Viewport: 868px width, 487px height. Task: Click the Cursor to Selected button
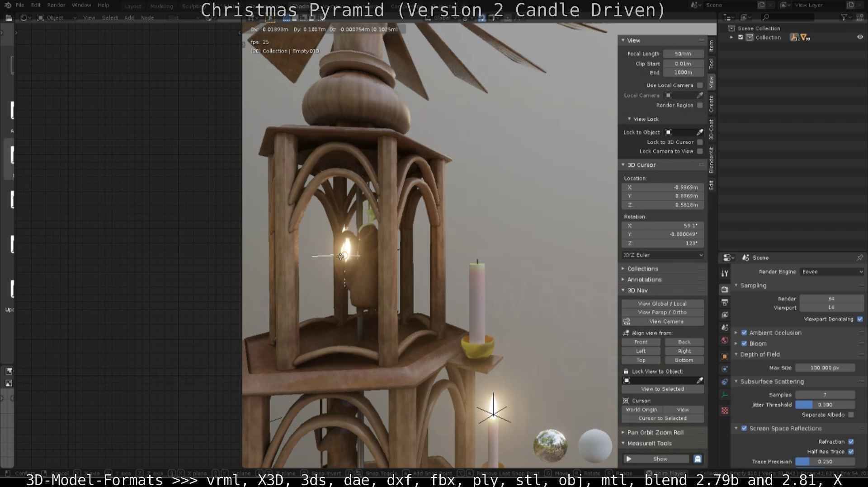[662, 419]
